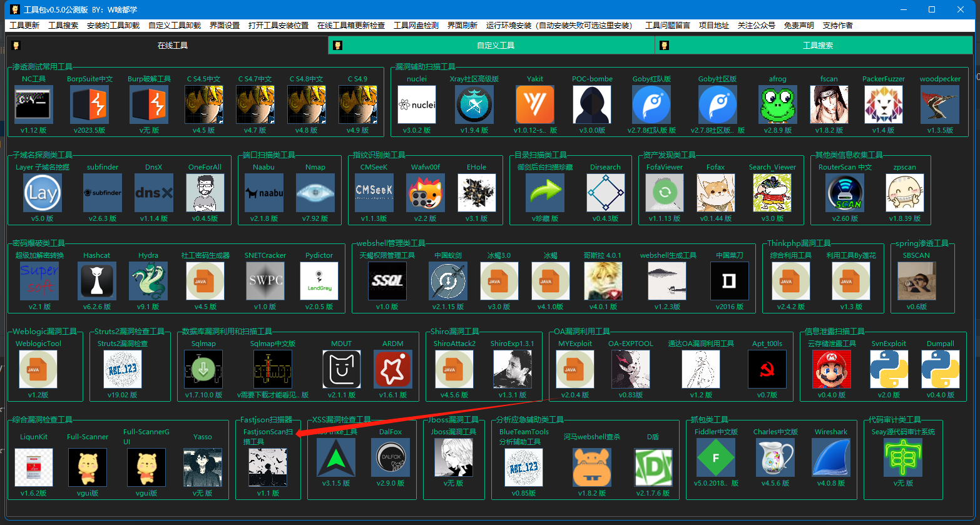Open the 界面设置 menu
The image size is (980, 525).
tap(225, 25)
